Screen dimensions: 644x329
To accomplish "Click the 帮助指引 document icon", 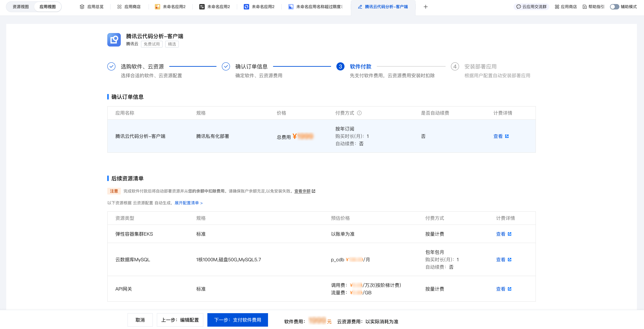I will click(x=585, y=7).
